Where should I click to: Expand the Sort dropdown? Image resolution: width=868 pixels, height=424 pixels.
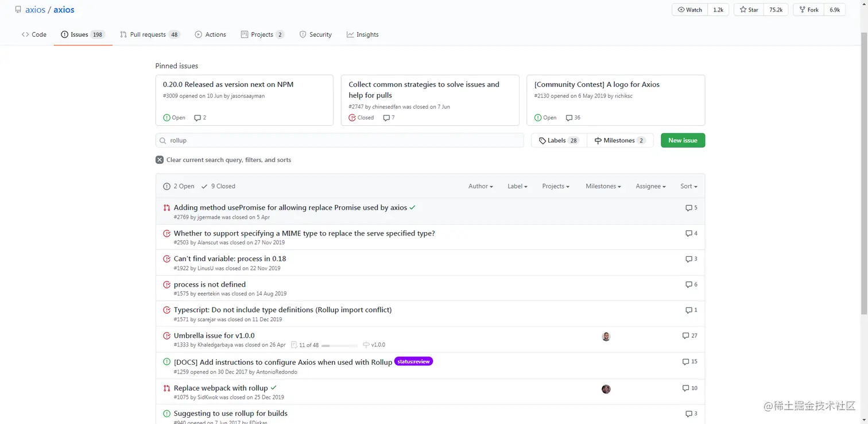[689, 186]
